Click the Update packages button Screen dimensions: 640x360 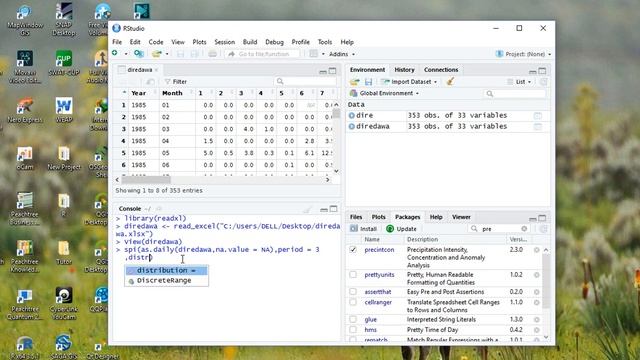pos(401,229)
